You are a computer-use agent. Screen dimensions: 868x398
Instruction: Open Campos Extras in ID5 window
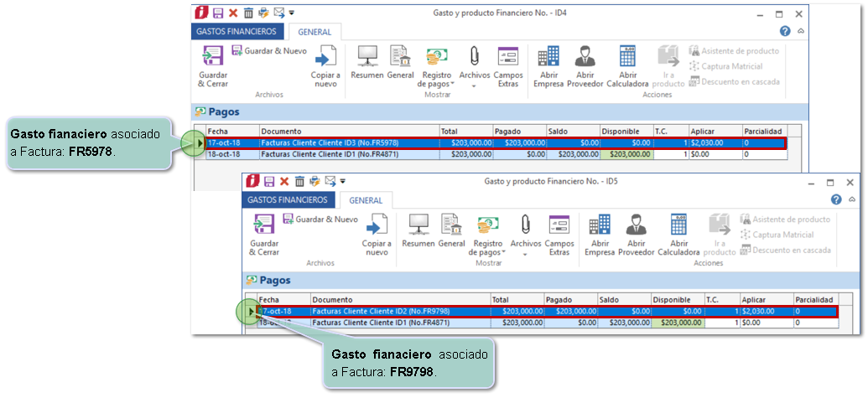click(559, 235)
